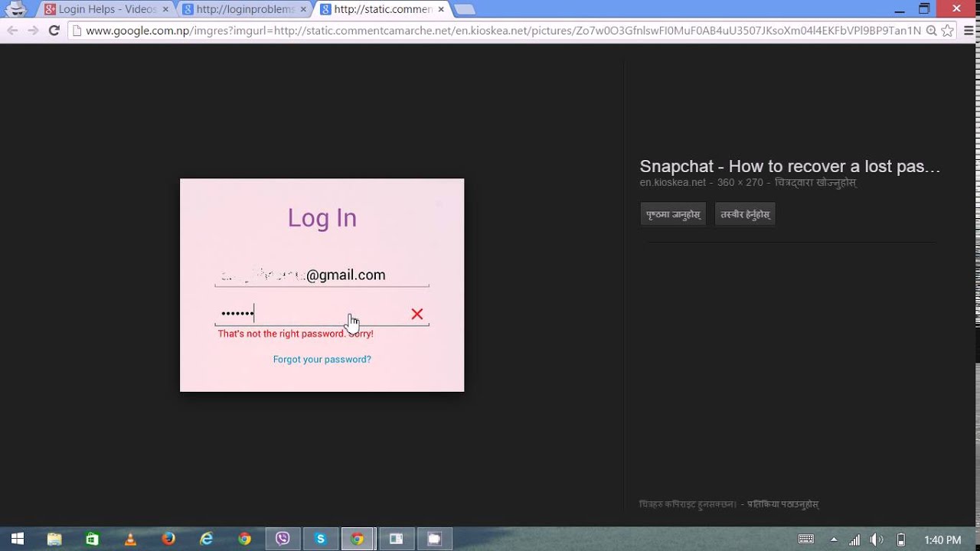The height and width of the screenshot is (551, 980).
Task: Select the http://static.commen tab
Action: click(383, 9)
